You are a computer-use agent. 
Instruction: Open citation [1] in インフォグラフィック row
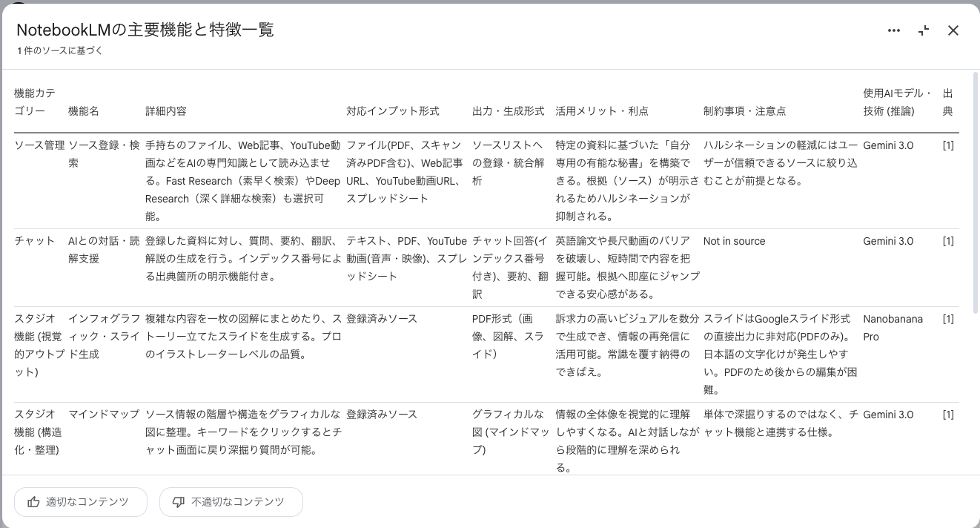point(948,319)
